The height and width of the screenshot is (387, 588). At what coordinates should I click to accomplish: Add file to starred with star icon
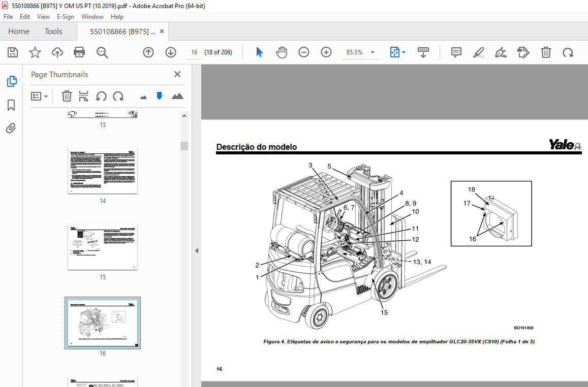pyautogui.click(x=35, y=52)
